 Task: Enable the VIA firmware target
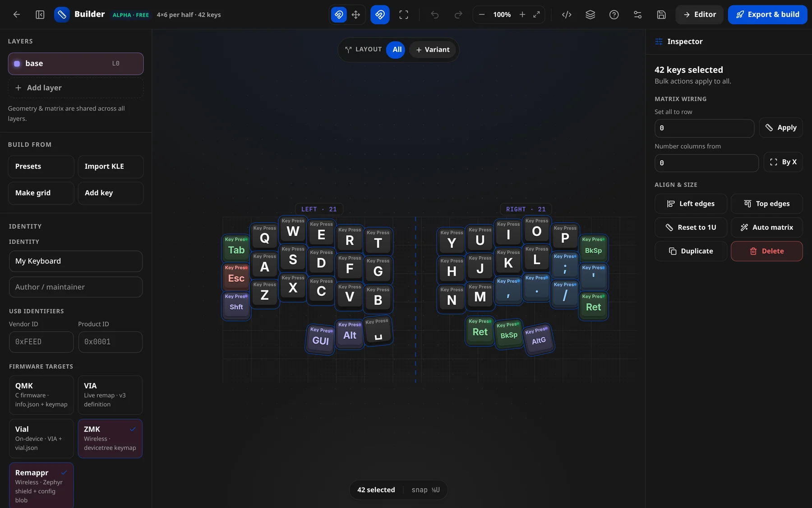point(110,395)
